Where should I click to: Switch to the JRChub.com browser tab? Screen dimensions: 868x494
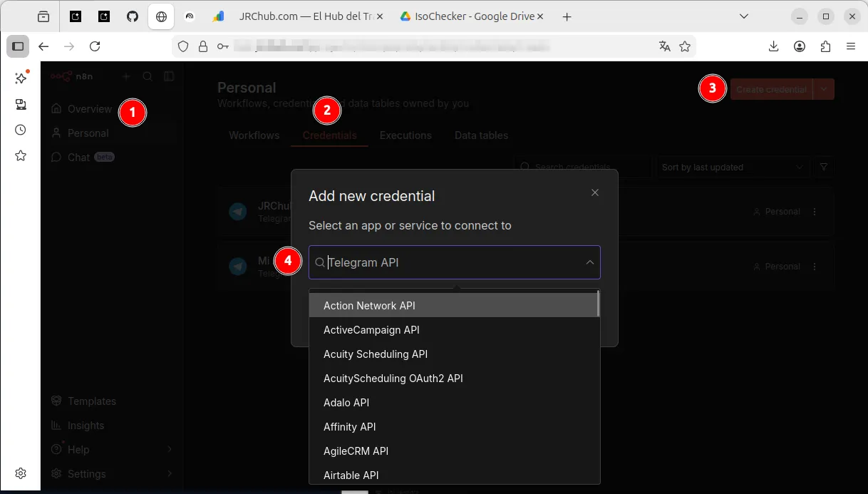pos(298,16)
